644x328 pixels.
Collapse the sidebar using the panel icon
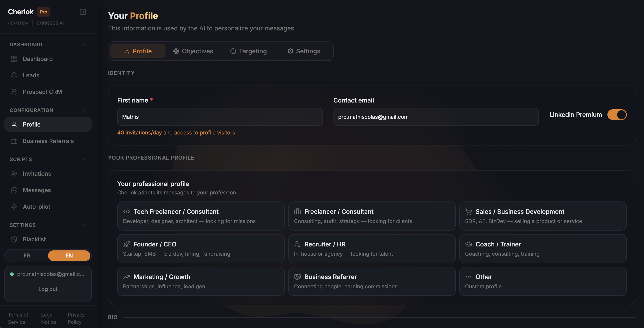click(83, 12)
